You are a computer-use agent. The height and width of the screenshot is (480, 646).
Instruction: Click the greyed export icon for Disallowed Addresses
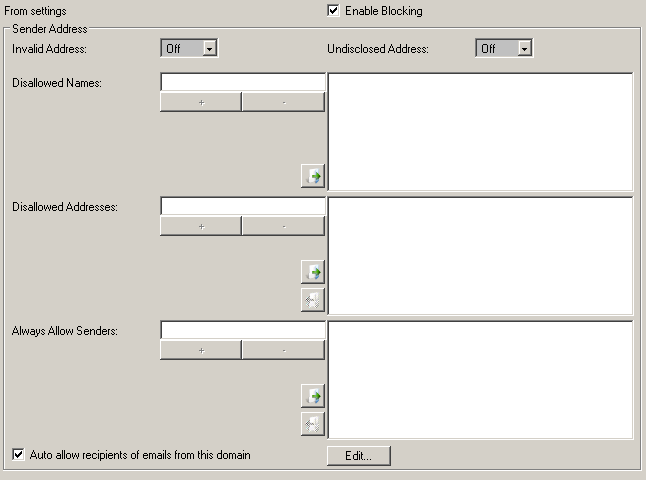tap(313, 299)
